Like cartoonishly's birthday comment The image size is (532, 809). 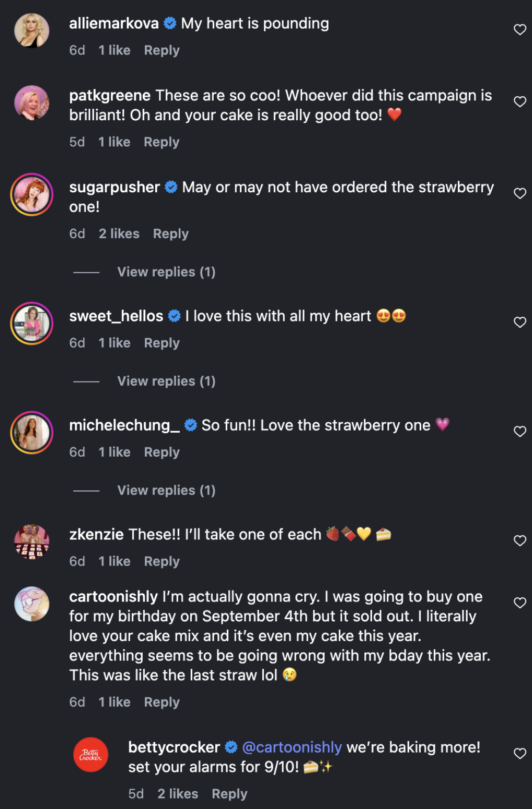[519, 603]
